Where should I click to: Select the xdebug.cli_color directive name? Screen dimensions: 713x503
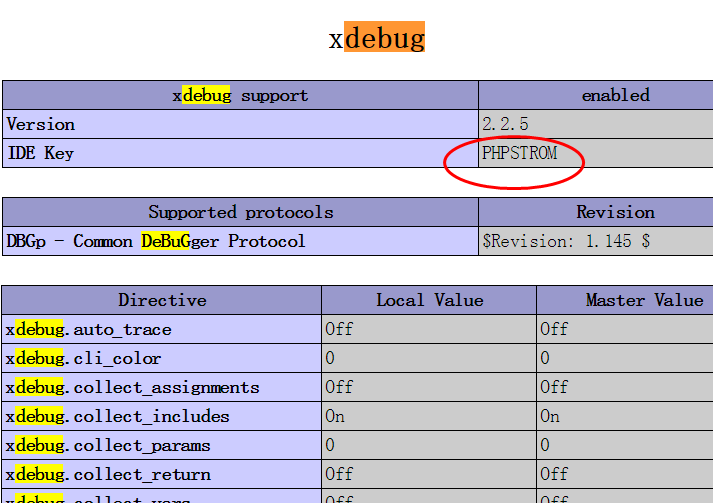(x=83, y=358)
